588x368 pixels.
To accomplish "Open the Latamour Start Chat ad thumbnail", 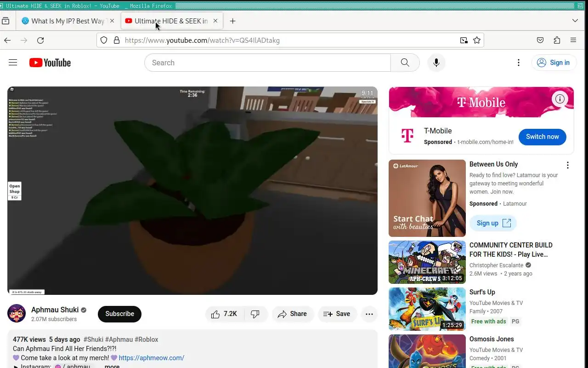I will 427,198.
